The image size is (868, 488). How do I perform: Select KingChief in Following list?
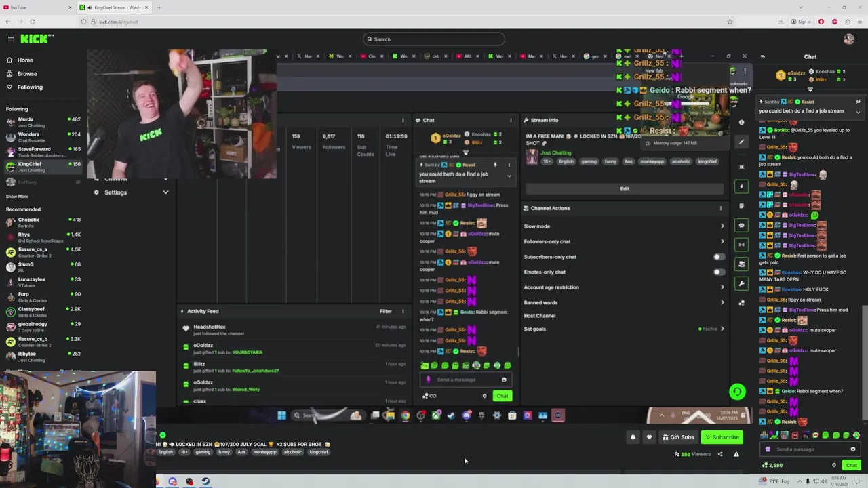(43, 167)
